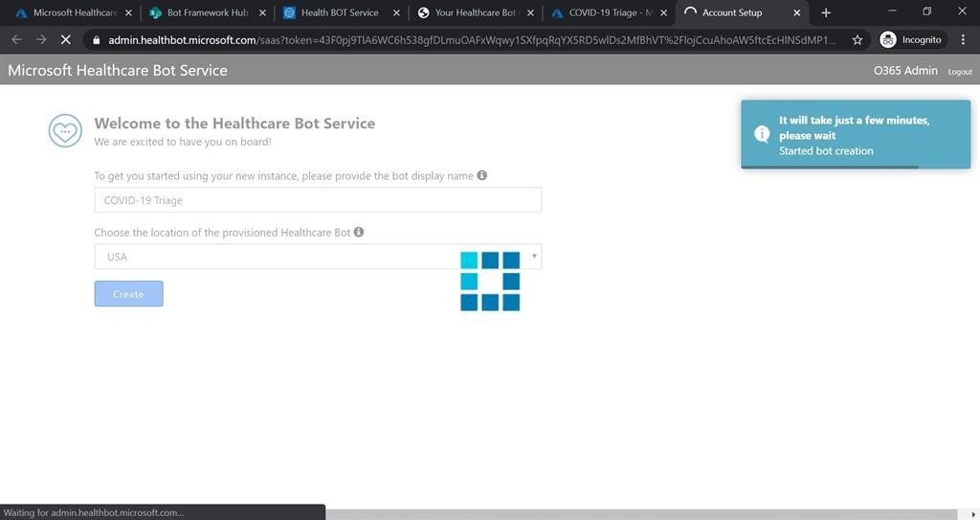Switch to the Microsoft Healthcare tab

click(x=74, y=12)
